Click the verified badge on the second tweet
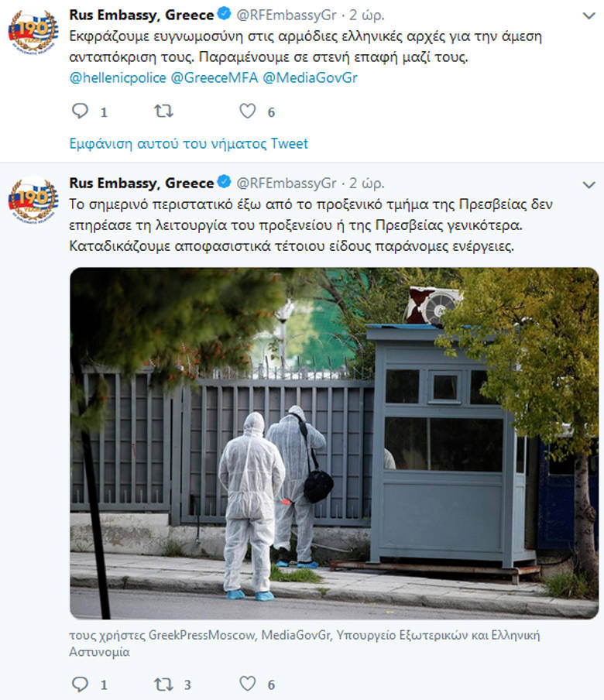 click(224, 182)
